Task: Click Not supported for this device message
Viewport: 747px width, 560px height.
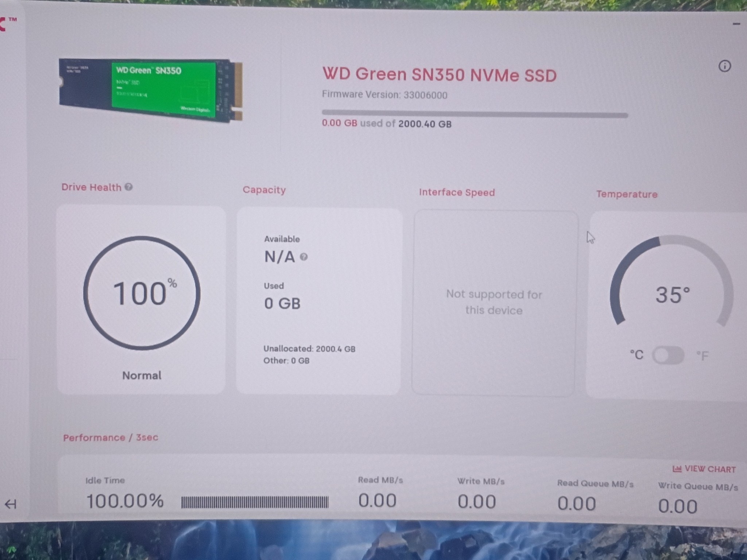Action: tap(494, 302)
